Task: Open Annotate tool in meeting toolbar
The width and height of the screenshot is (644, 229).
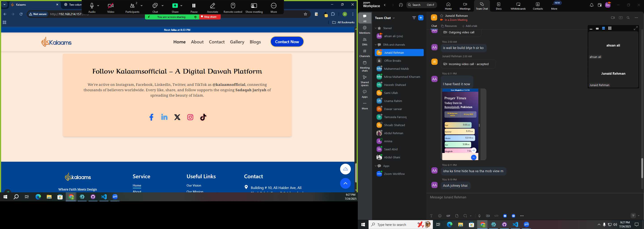Action: pos(212,8)
